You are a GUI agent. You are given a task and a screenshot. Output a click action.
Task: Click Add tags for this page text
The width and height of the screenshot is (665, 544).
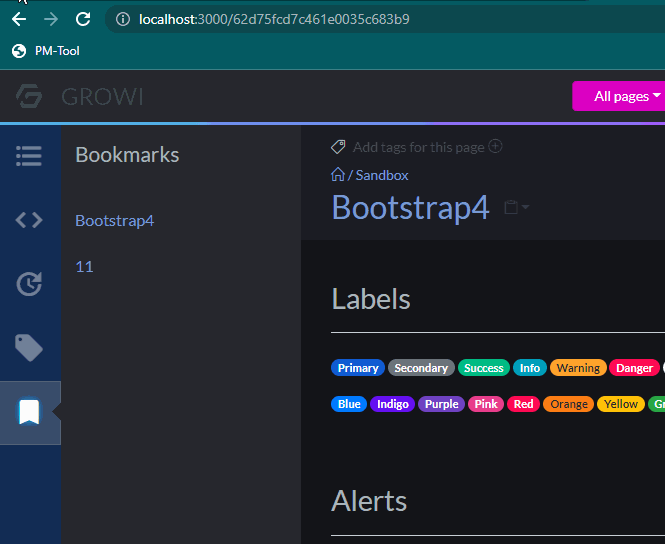(x=418, y=147)
